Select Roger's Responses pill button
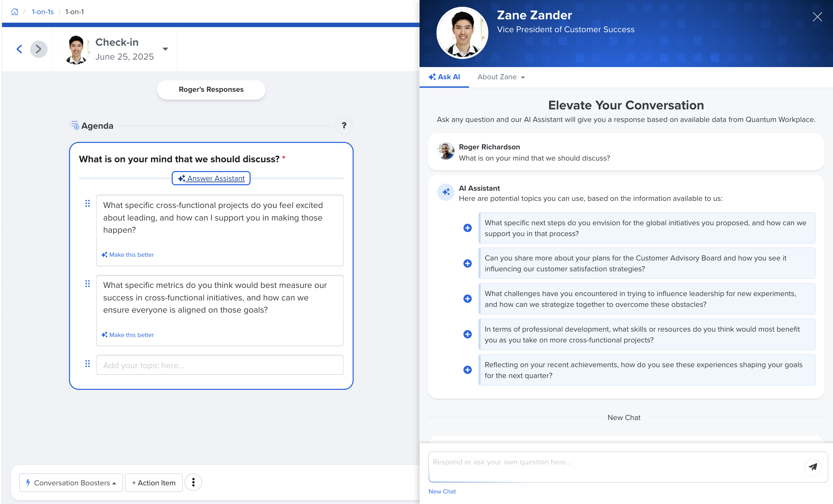Image resolution: width=833 pixels, height=504 pixels. click(211, 90)
